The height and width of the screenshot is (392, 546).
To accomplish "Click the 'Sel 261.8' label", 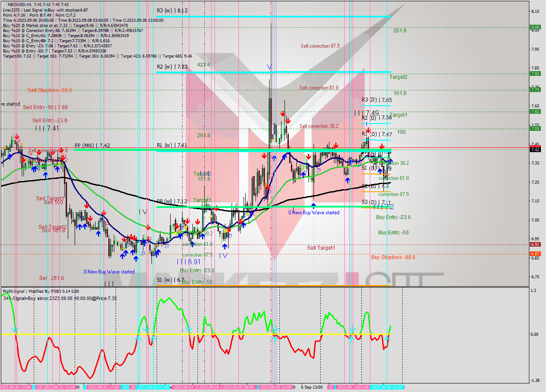I will [51, 278].
